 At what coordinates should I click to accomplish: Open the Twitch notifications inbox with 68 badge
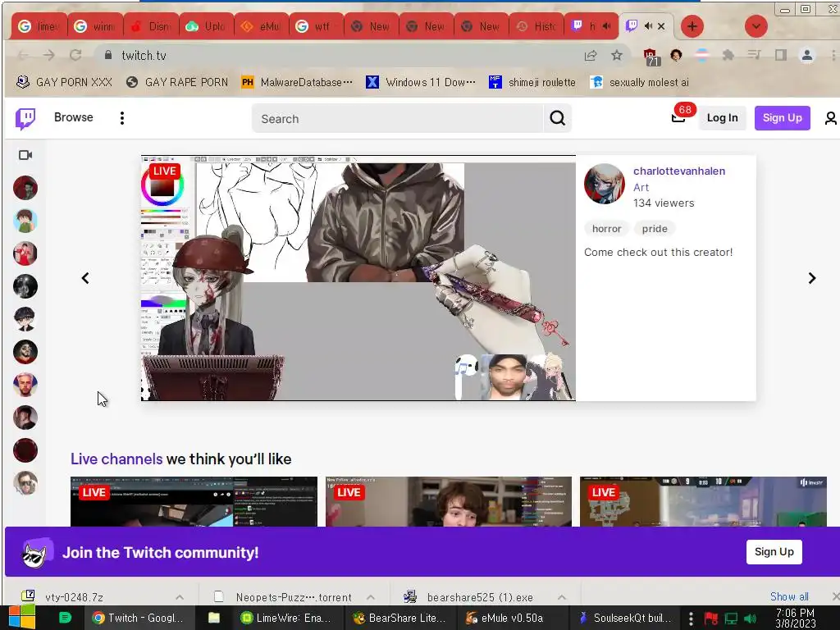[679, 116]
